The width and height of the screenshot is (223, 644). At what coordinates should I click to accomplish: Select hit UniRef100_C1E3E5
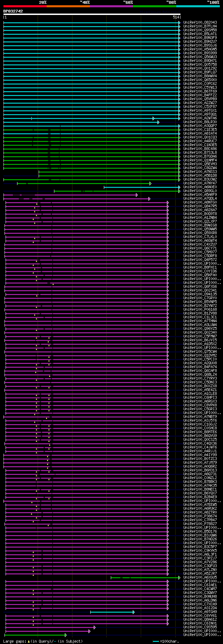pos(200,129)
